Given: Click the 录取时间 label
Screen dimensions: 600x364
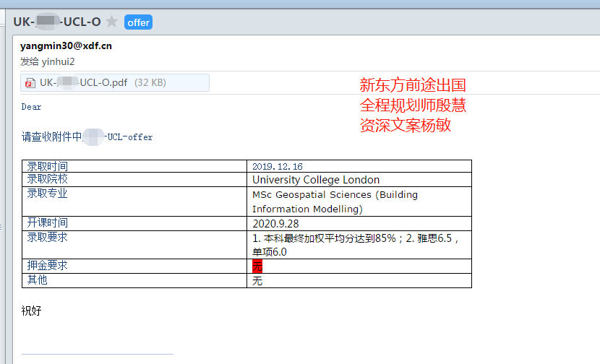Looking at the screenshot, I should (x=47, y=166).
